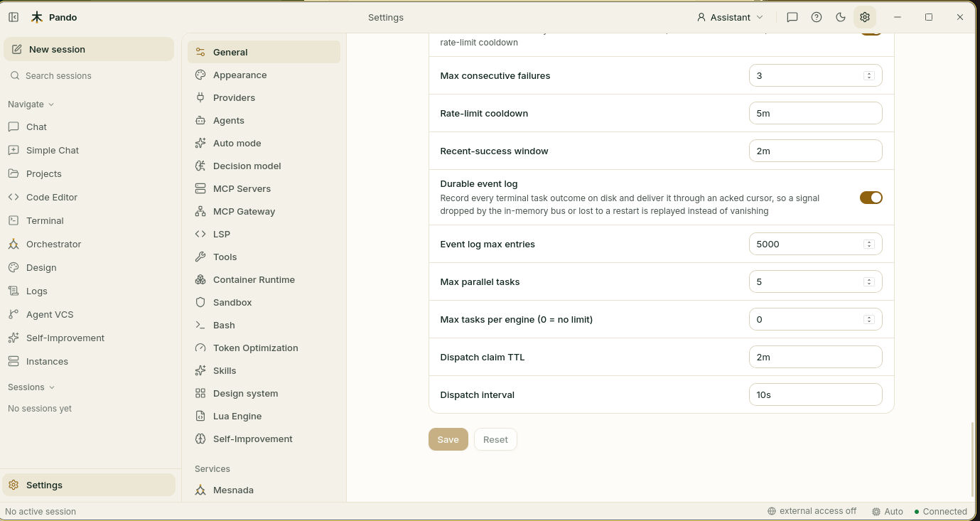
Task: Click the settings gear icon in title bar
Action: point(865,17)
